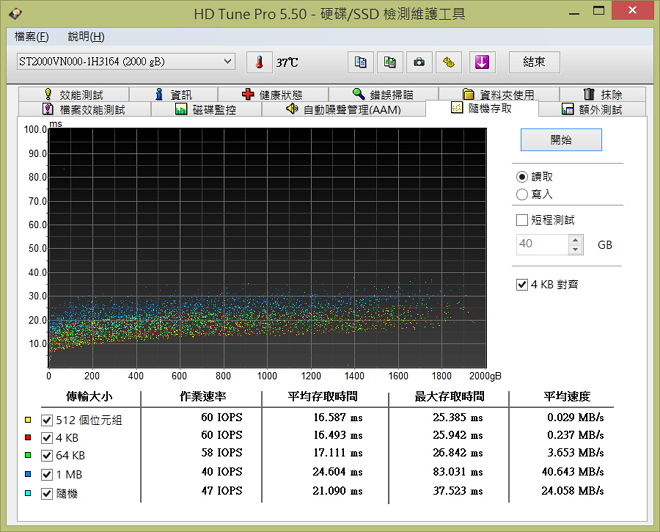The width and height of the screenshot is (660, 532).
Task: Click the camera save screenshot icon
Action: click(419, 62)
